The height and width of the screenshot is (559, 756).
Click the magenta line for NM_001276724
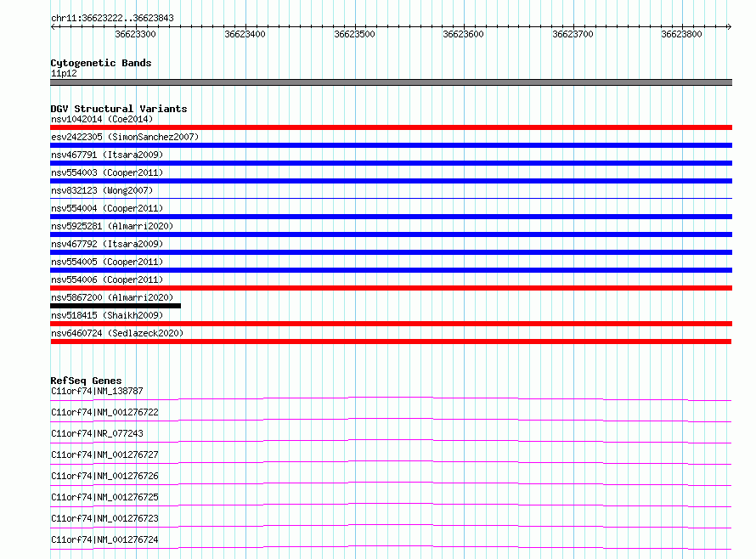point(391,547)
